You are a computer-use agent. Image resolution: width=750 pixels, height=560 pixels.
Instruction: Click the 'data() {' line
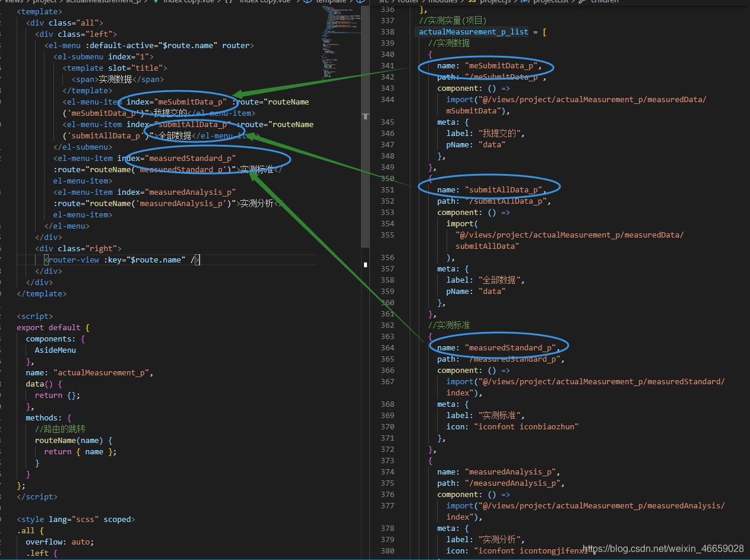pyautogui.click(x=44, y=384)
